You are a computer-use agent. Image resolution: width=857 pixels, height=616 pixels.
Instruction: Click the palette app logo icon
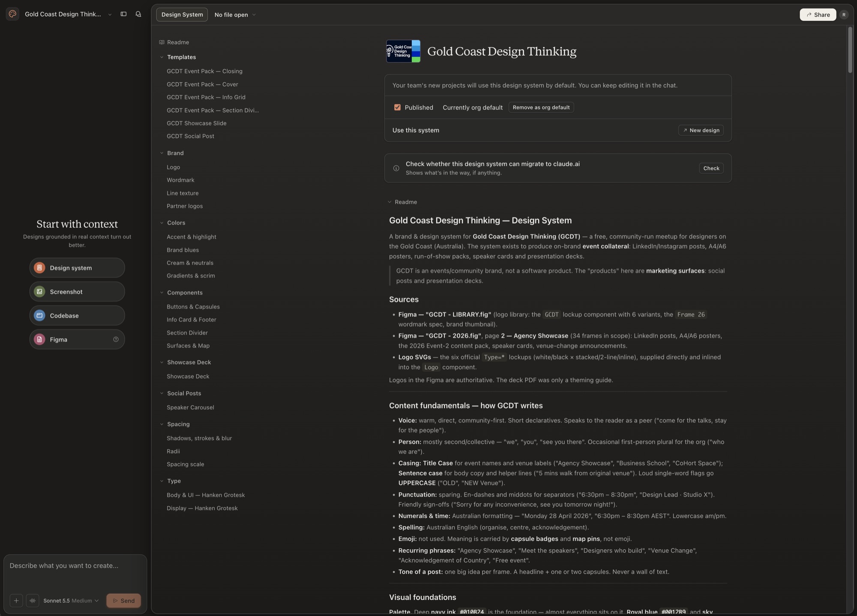tap(12, 14)
